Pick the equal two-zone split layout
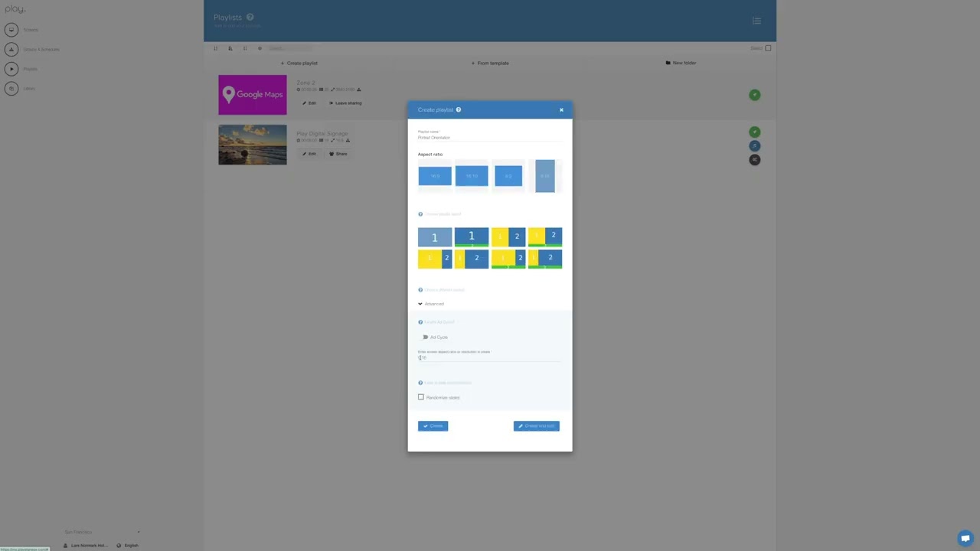The height and width of the screenshot is (551, 980). pos(508,237)
